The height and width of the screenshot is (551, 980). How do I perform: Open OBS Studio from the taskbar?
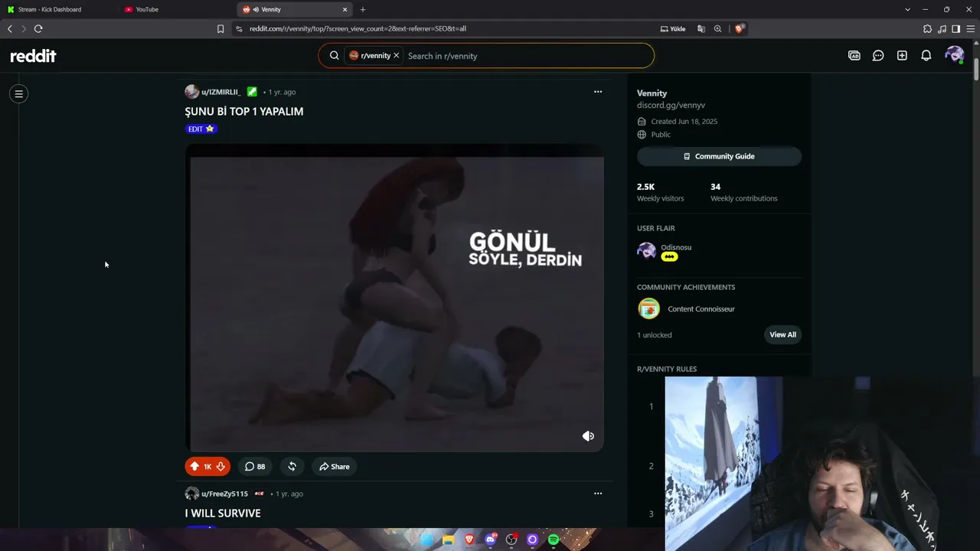click(511, 540)
